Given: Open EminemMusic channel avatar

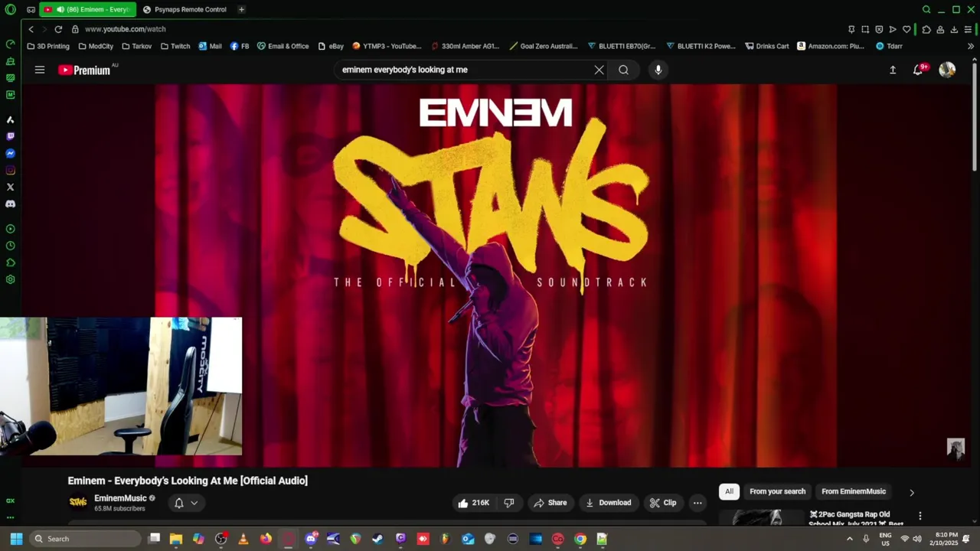Looking at the screenshot, I should coord(78,502).
